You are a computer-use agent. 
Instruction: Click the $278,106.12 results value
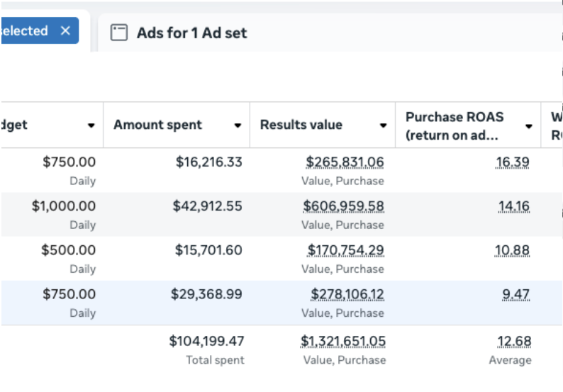click(x=347, y=294)
